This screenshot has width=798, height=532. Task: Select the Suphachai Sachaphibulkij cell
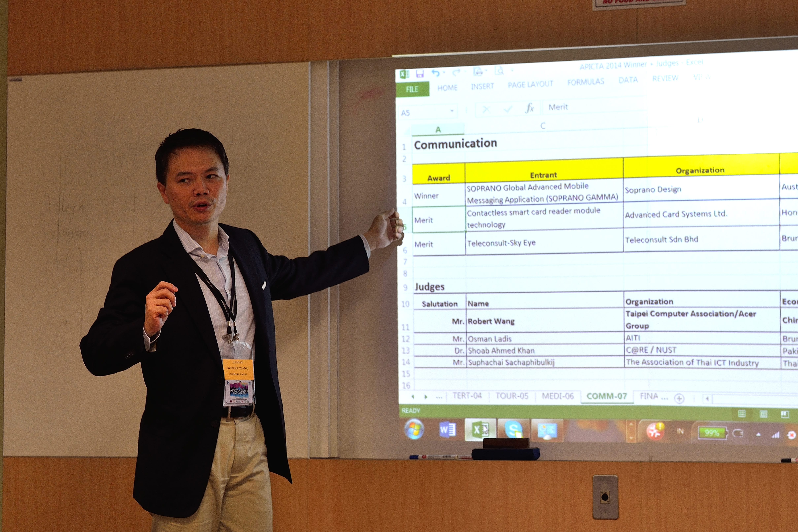pyautogui.click(x=545, y=362)
